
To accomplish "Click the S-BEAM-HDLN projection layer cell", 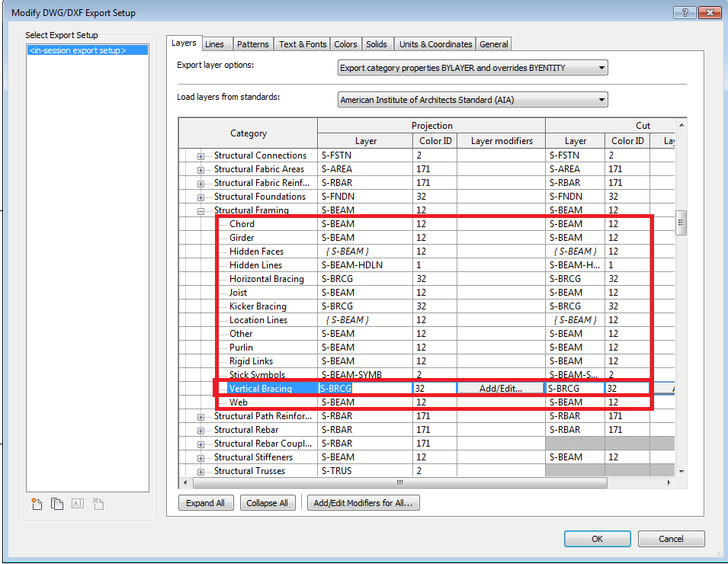I will [365, 265].
